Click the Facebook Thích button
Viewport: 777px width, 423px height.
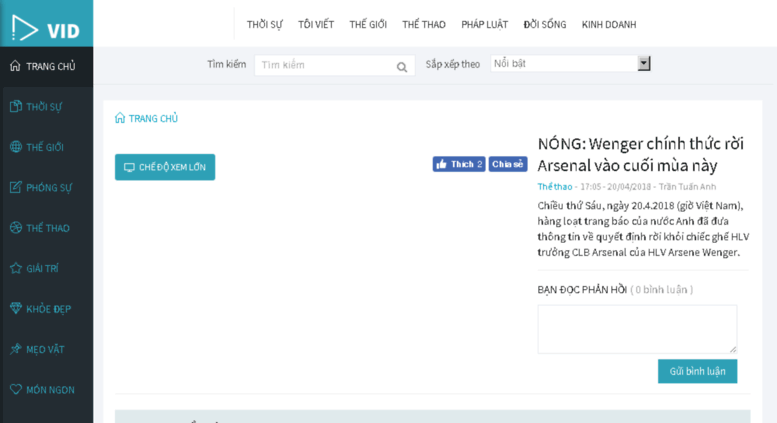tap(459, 164)
